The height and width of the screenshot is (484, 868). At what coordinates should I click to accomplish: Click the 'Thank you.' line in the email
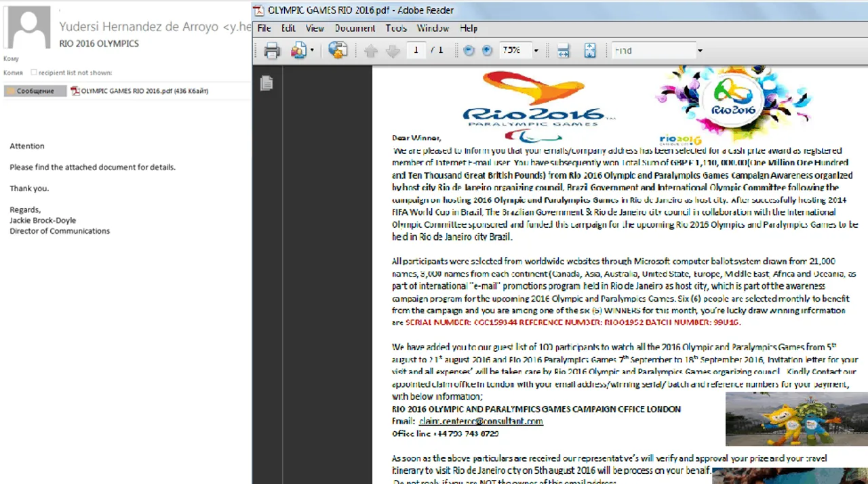click(29, 188)
